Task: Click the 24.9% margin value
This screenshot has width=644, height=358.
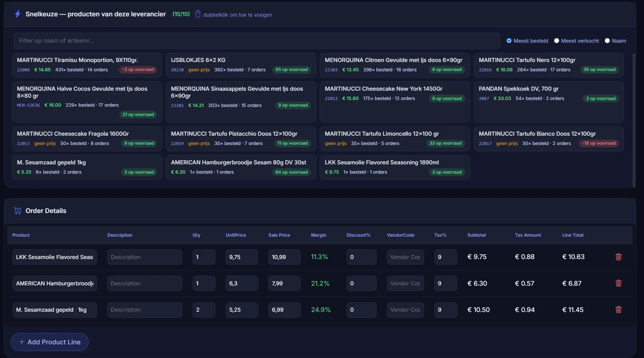Action: [x=321, y=310]
